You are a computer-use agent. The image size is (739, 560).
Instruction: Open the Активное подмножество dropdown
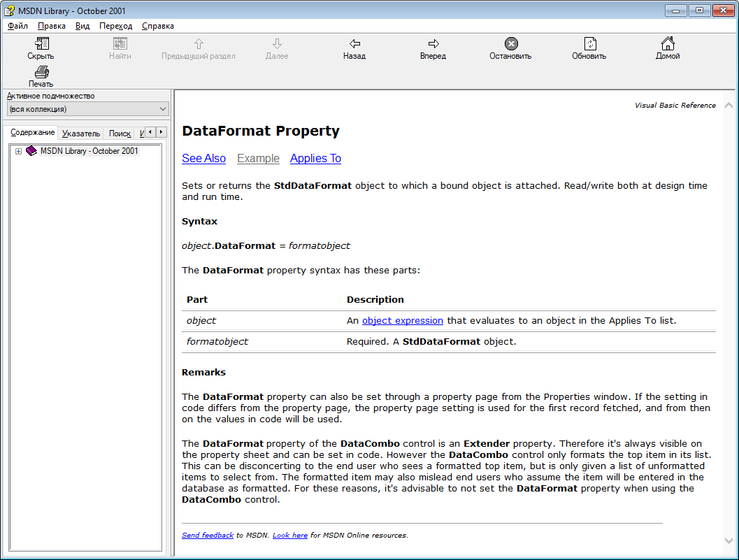pos(88,109)
